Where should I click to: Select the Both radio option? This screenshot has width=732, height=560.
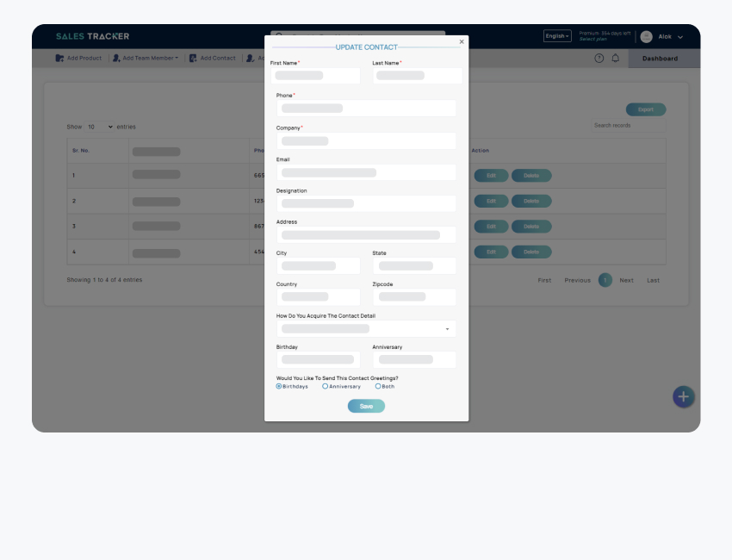(x=378, y=386)
